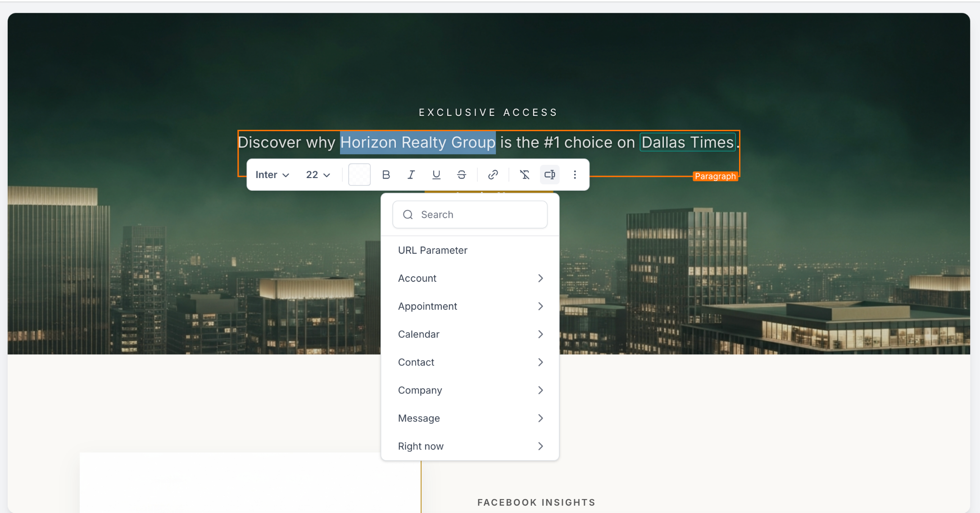980x513 pixels.
Task: Open the Inter font family dropdown
Action: tap(272, 175)
